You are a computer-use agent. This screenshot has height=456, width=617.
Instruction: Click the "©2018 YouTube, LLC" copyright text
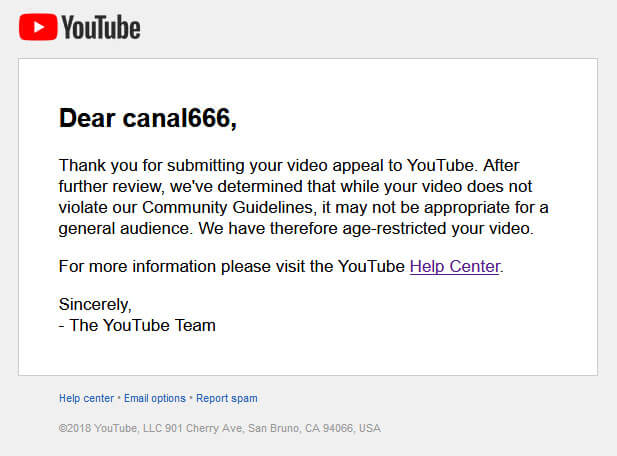(109, 428)
